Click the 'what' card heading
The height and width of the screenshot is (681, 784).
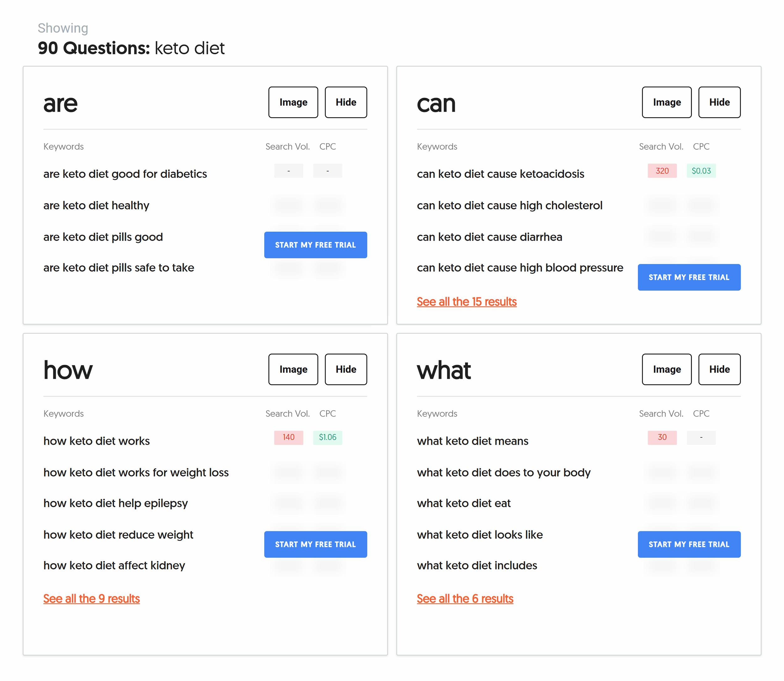coord(444,370)
